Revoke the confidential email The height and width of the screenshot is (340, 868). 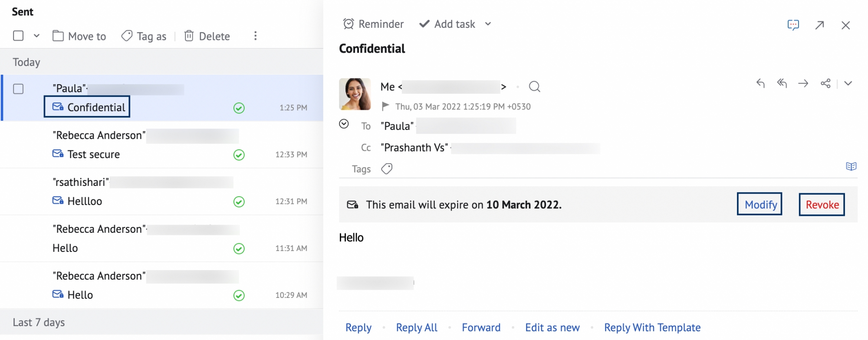822,204
